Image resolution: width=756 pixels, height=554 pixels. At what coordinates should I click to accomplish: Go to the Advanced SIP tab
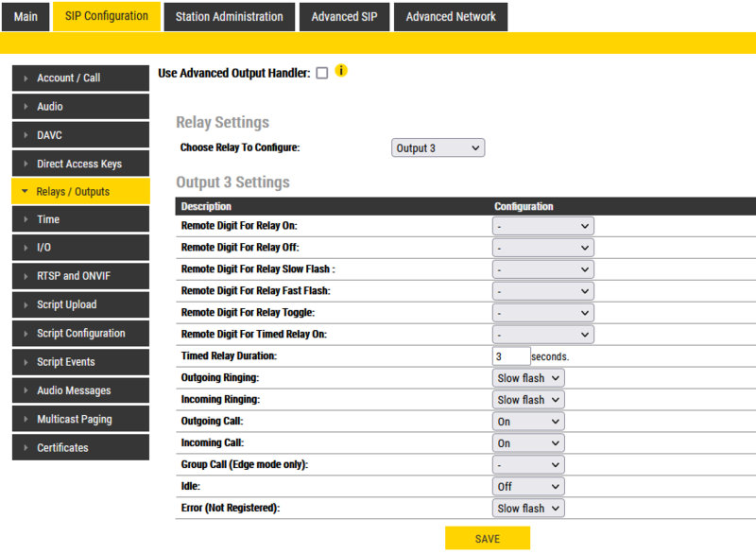(x=344, y=16)
